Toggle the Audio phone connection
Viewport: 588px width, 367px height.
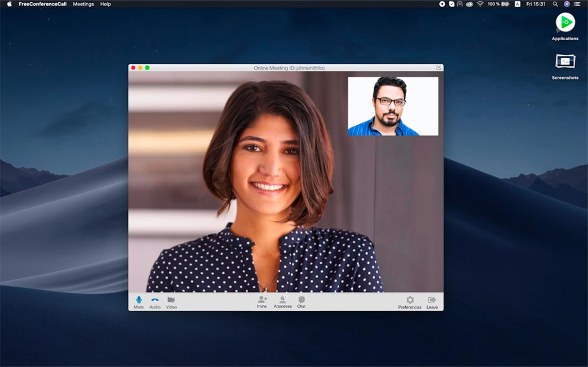[155, 301]
